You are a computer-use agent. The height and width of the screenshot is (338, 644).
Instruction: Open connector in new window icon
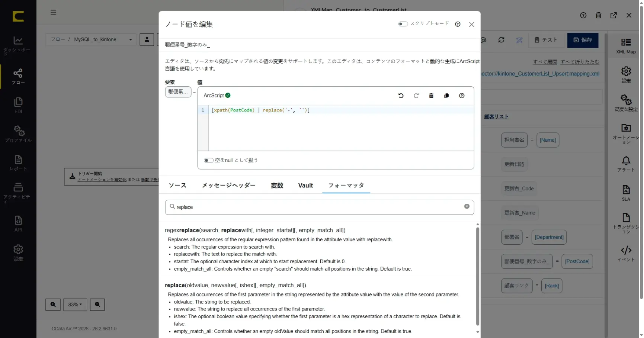click(x=613, y=15)
